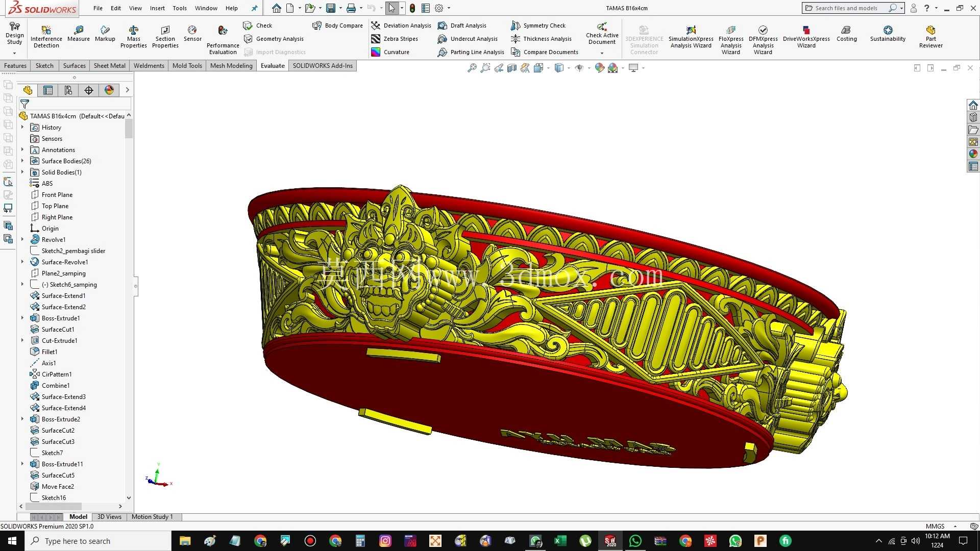Image resolution: width=980 pixels, height=551 pixels.
Task: Show the PropertyManager tab icon
Action: pyautogui.click(x=48, y=90)
